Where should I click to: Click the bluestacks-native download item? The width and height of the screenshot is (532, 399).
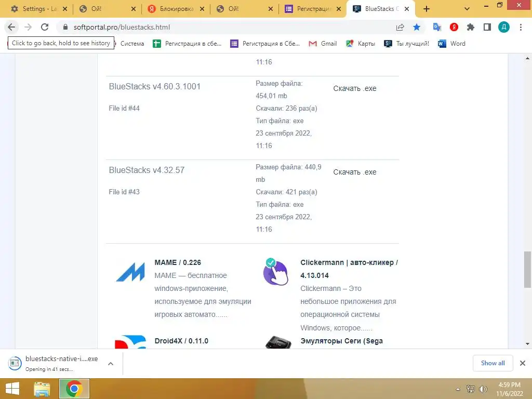[54, 363]
